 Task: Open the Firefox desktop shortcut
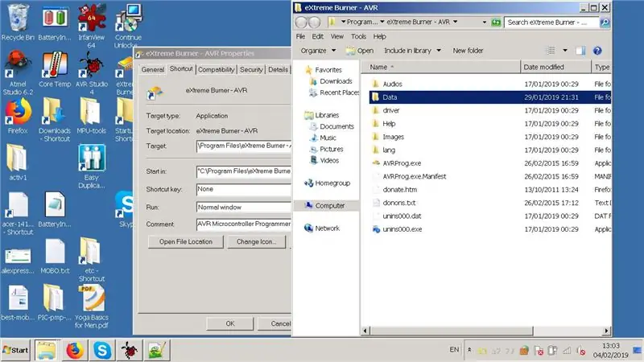tap(17, 115)
